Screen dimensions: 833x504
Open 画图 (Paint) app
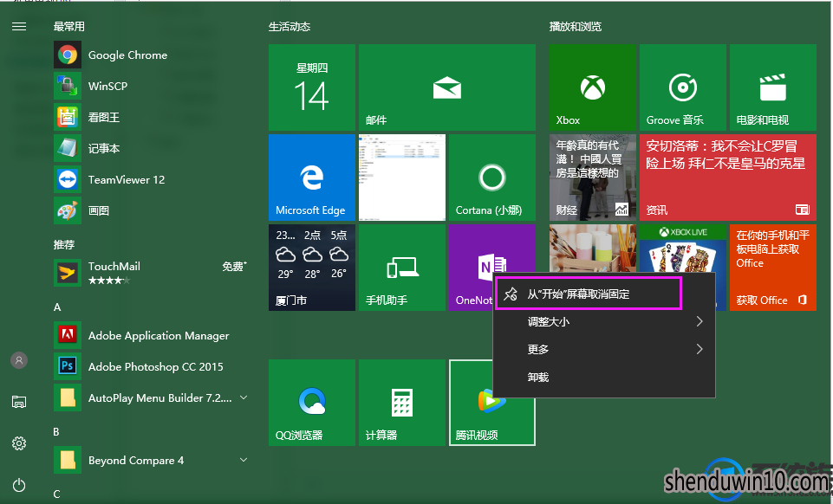[x=151, y=210]
